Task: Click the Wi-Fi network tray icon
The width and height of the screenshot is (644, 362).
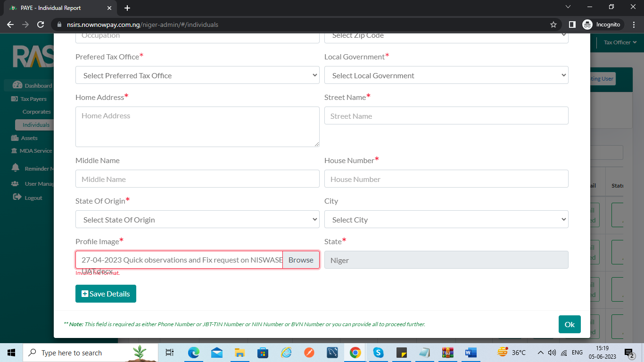Action: [564, 353]
